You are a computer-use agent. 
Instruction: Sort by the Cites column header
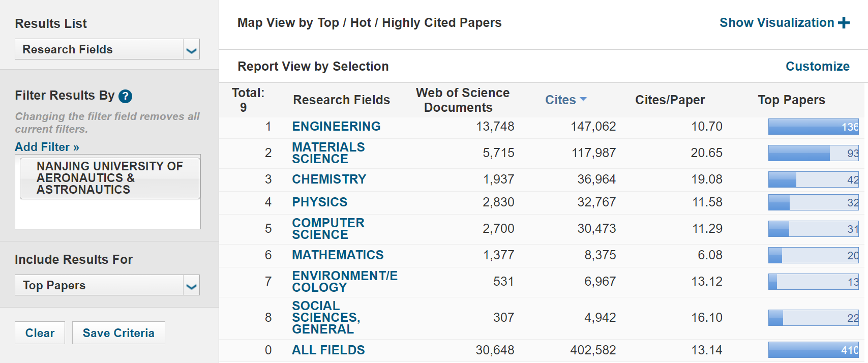pos(560,100)
